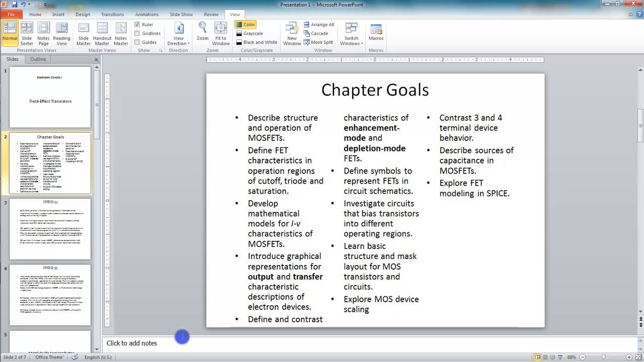Image resolution: width=644 pixels, height=362 pixels.
Task: Open the Slide Show ribbon tab
Action: (181, 15)
